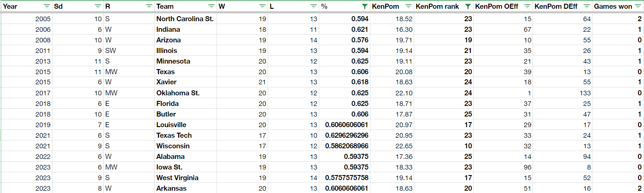644x193 pixels.
Task: Select the Minnesota team cell
Action: 185,61
